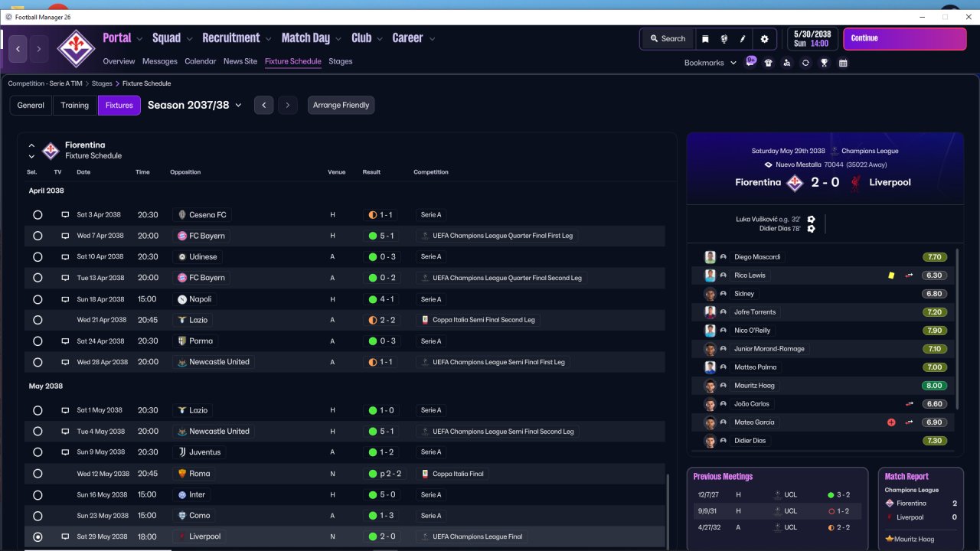Switch to the Messages tab
The height and width of the screenshot is (551, 980).
pos(160,61)
